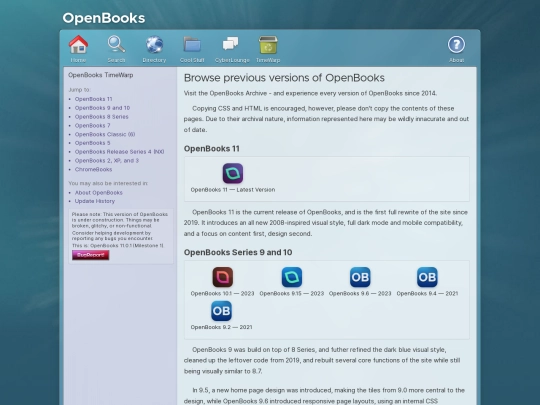Click the 'OpenBooks Series 9 and 10' heading
This screenshot has width=540, height=405.
238,252
